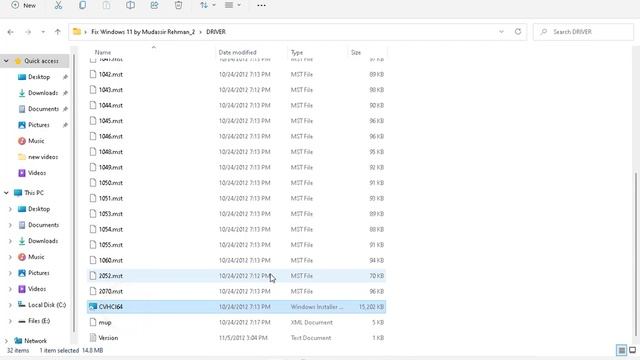
Task: Expand Downloads under This PC
Action: (x=10, y=241)
